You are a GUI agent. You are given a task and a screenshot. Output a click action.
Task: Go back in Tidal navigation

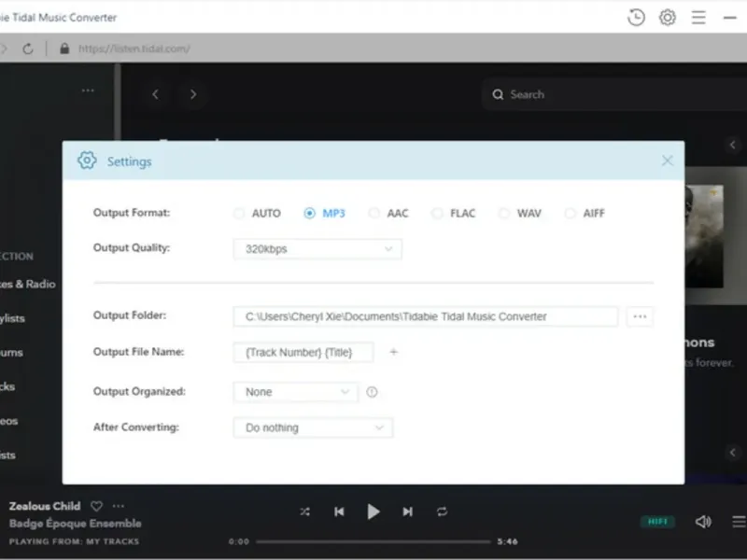(155, 94)
